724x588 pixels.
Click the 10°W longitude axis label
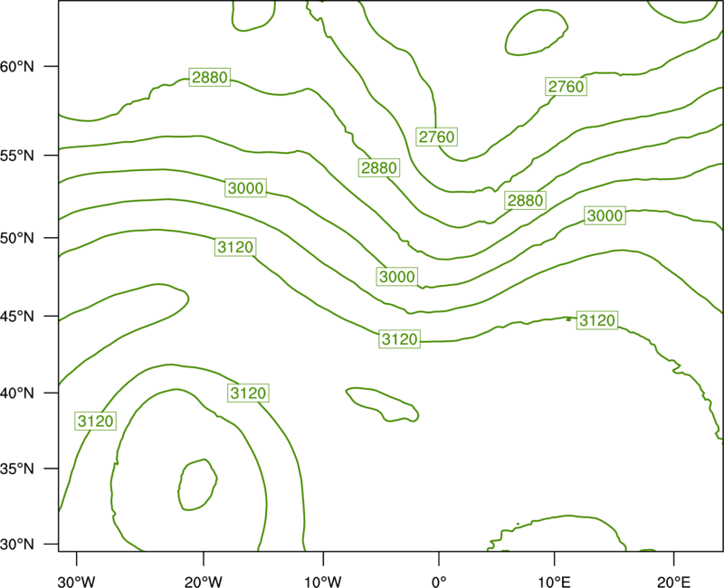pyautogui.click(x=323, y=582)
